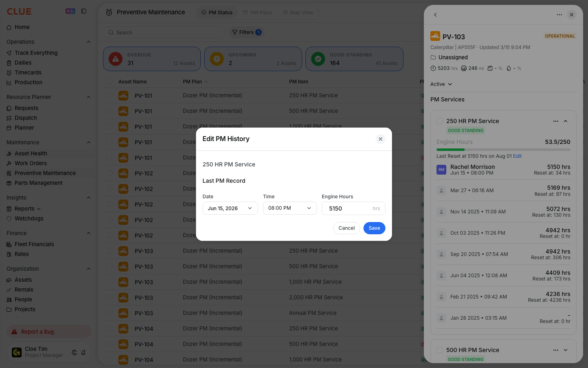This screenshot has height=368, width=588.
Task: Check the 250 HR PM Service checkbox
Action: [x=440, y=121]
